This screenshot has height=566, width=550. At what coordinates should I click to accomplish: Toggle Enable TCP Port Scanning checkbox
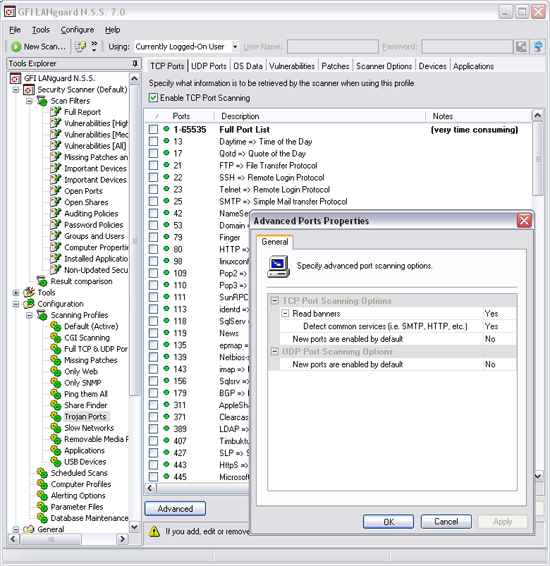[x=153, y=98]
